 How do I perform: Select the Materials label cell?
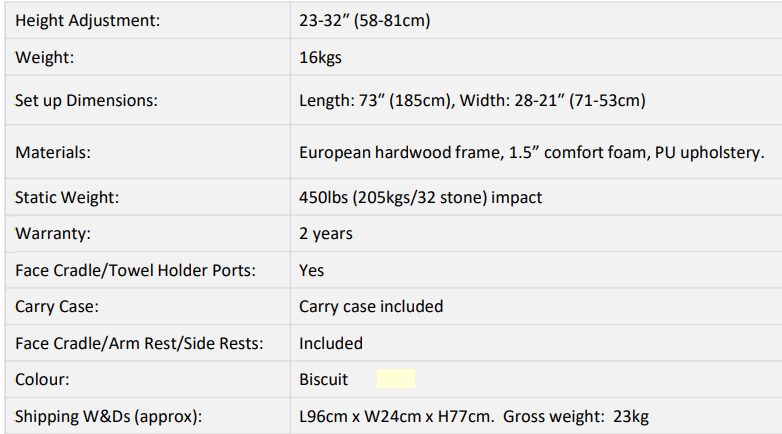[148, 152]
